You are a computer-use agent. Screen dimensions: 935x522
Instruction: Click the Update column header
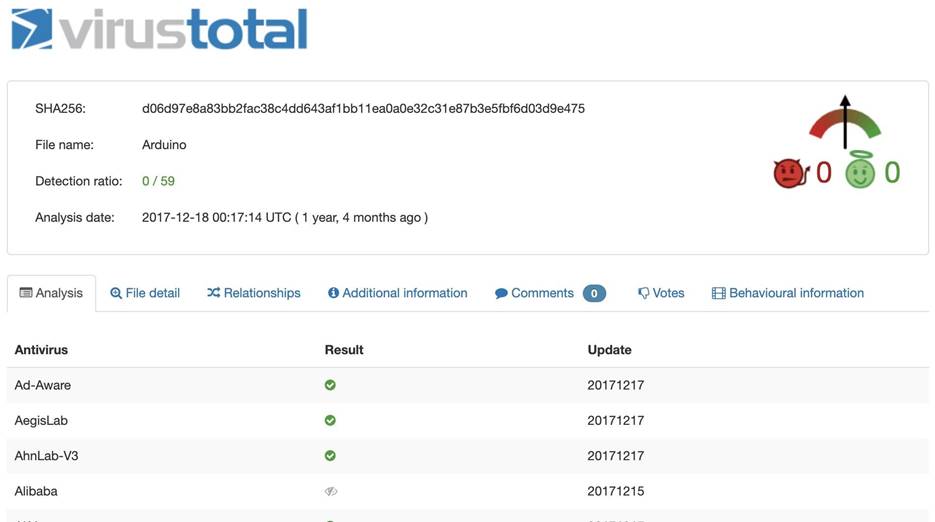(609, 350)
